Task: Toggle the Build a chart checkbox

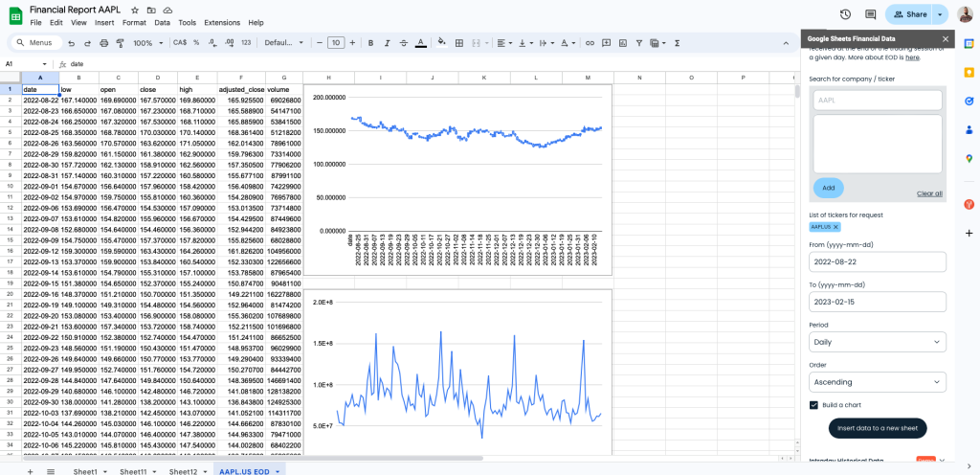Action: 813,405
